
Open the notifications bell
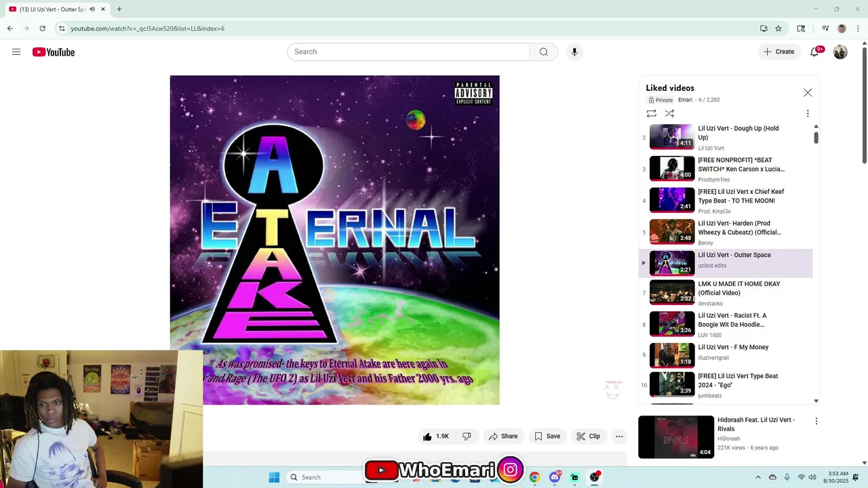tap(815, 52)
